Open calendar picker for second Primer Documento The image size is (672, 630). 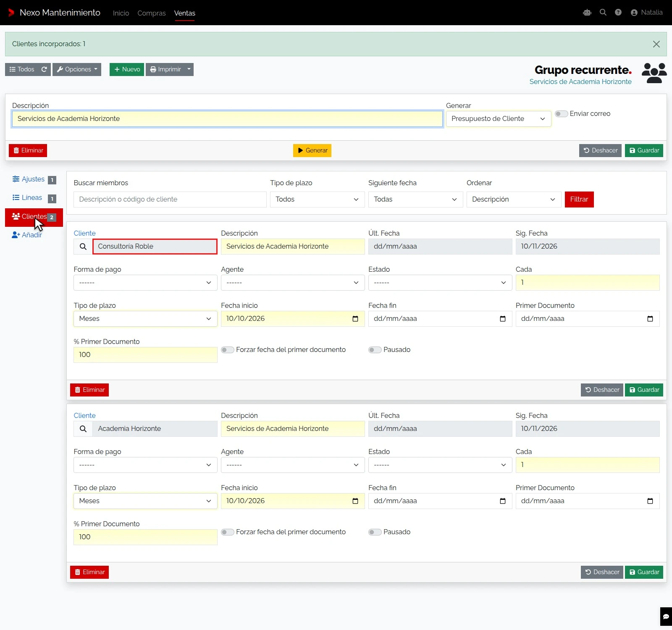[x=650, y=501]
